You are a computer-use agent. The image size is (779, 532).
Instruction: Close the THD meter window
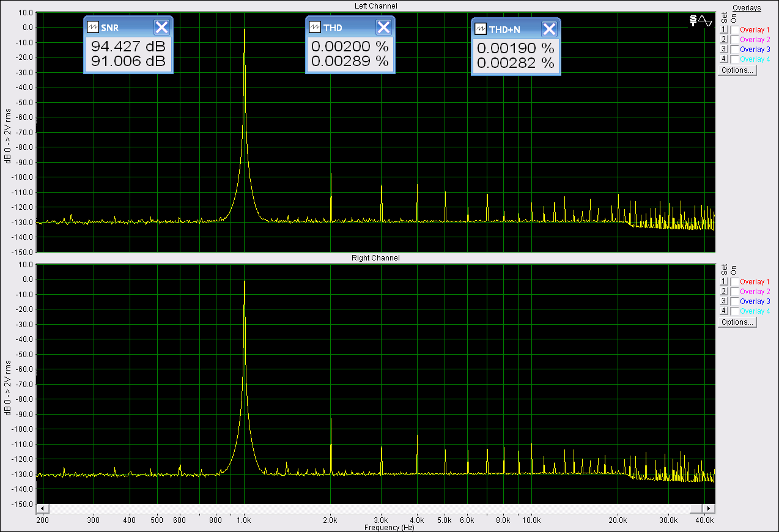(383, 28)
